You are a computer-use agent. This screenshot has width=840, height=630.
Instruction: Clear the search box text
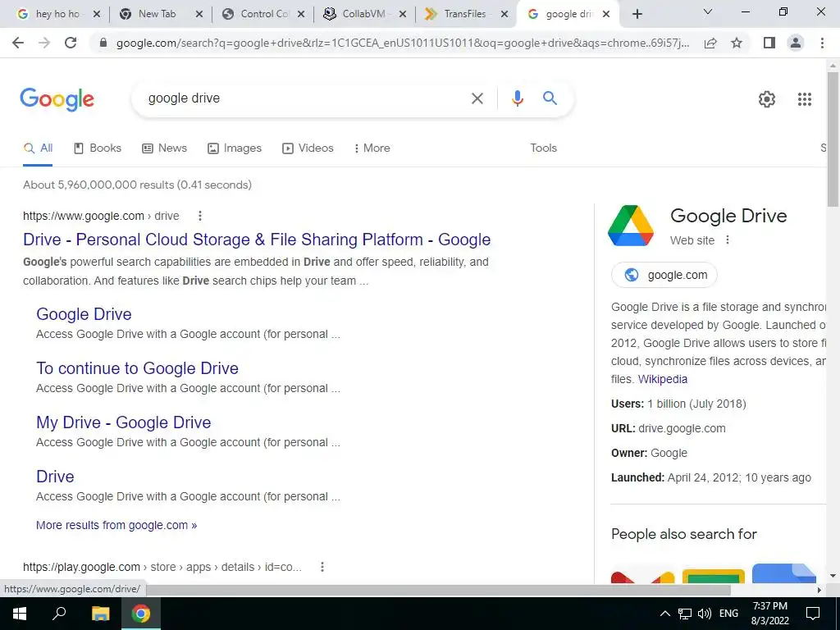[x=477, y=98]
